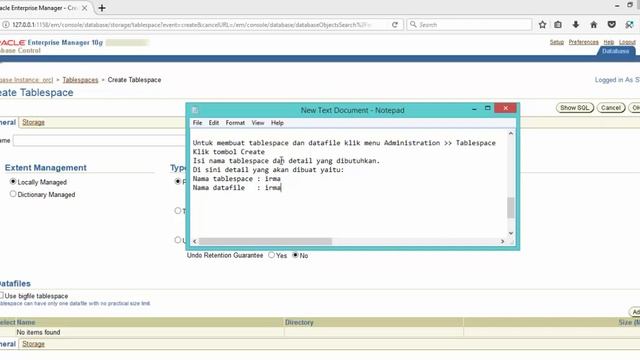Open a new browser tab with plus icon
The width and height of the screenshot is (640, 360).
click(102, 8)
